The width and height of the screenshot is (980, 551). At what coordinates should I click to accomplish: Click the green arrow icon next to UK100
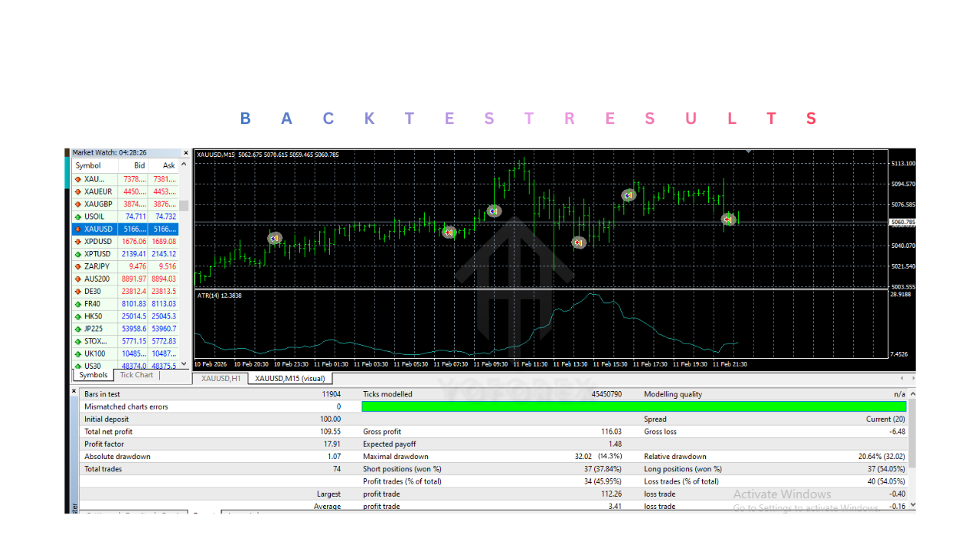pyautogui.click(x=77, y=354)
